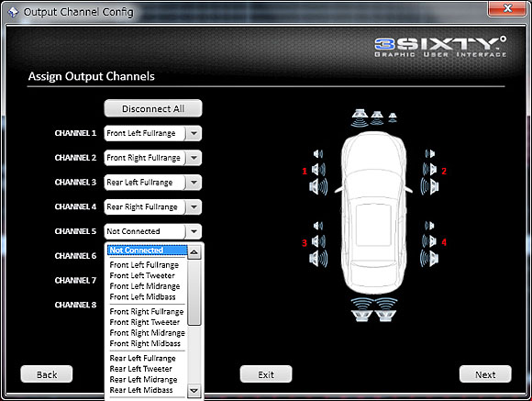This screenshot has width=532, height=401.
Task: Expand the Channel 4 Rear Right Fullrange dropdown
Action: (x=153, y=206)
